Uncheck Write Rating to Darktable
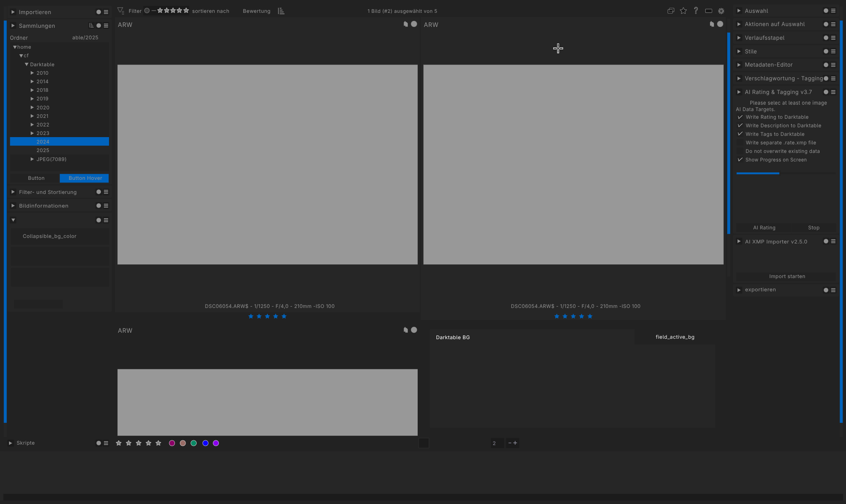 pyautogui.click(x=740, y=117)
